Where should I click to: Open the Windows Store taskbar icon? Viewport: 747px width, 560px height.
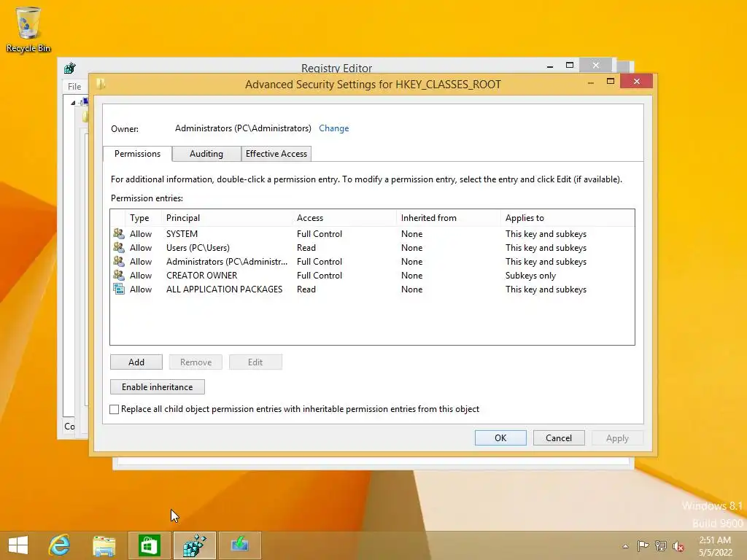pyautogui.click(x=149, y=545)
